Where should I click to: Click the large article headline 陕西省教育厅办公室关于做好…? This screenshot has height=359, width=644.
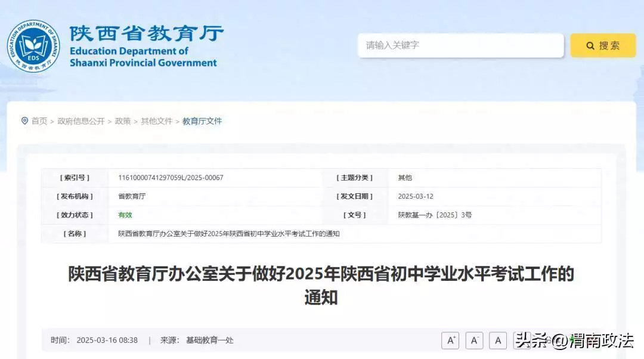(321, 286)
